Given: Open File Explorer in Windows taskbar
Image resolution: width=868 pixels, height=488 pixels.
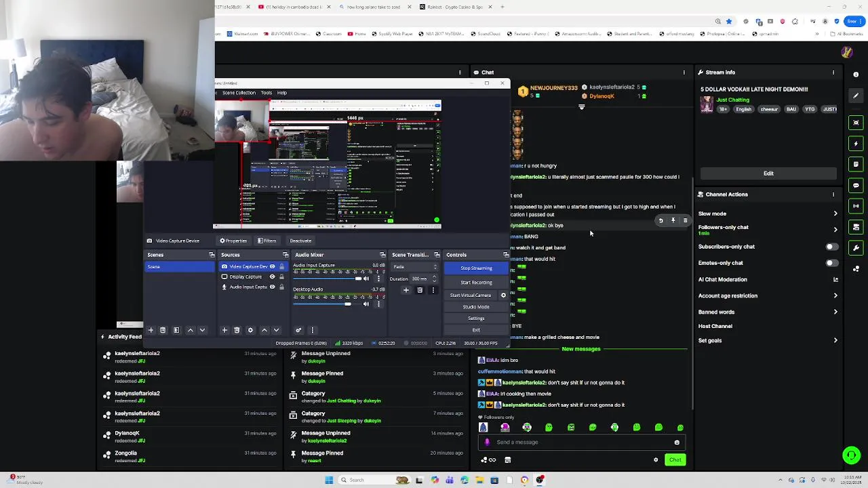Looking at the screenshot, I should 479,480.
